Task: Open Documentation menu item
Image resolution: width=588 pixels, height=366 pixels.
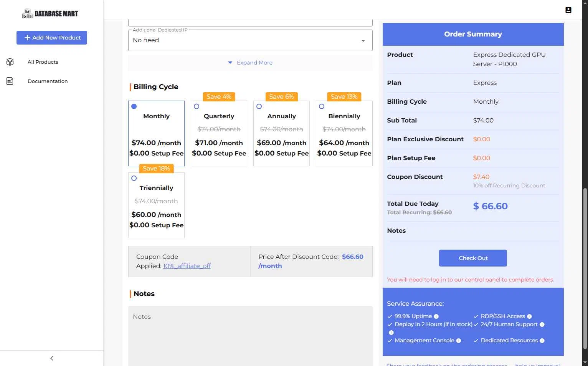Action: (x=48, y=81)
